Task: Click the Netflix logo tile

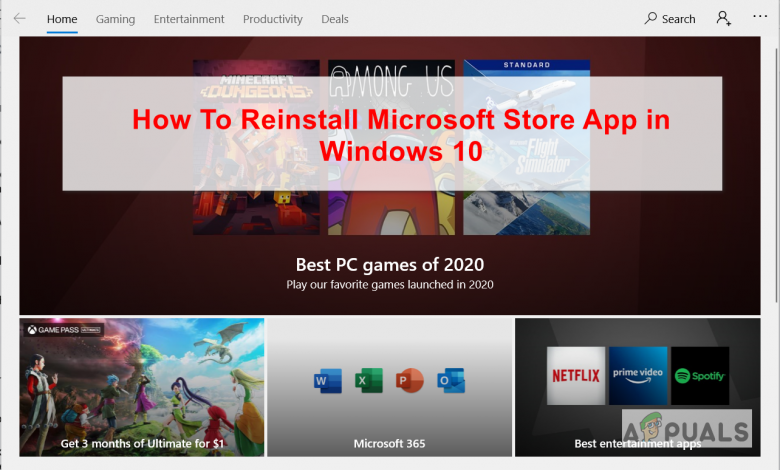Action: click(x=576, y=376)
